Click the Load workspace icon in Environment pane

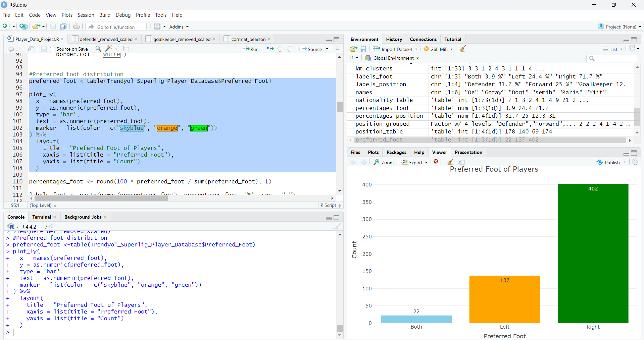tap(353, 49)
